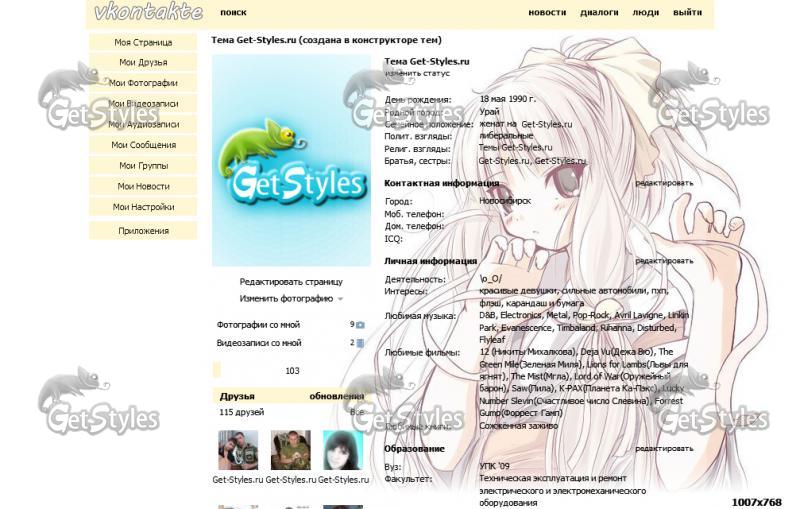Click выйти to log out
This screenshot has height=509, width=800.
point(687,12)
